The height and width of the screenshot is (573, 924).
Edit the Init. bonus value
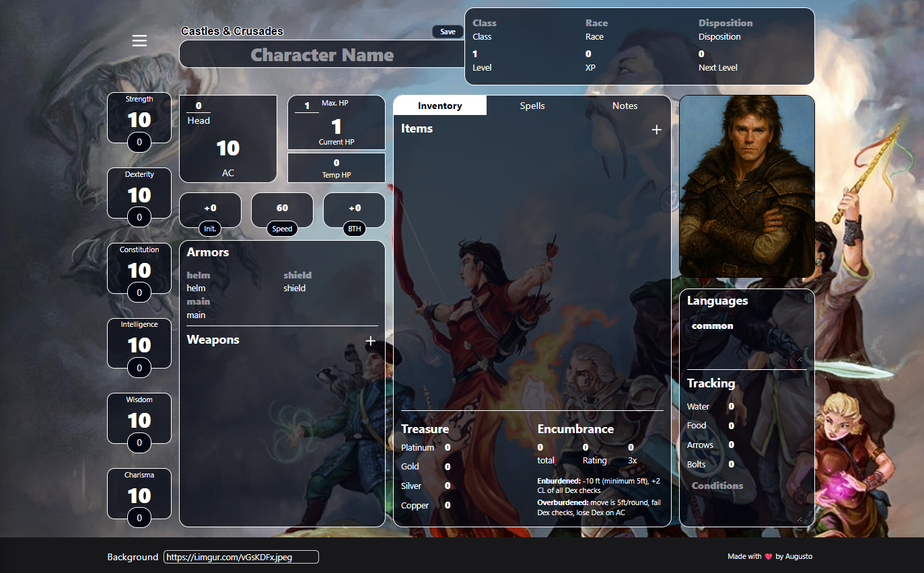click(x=210, y=208)
